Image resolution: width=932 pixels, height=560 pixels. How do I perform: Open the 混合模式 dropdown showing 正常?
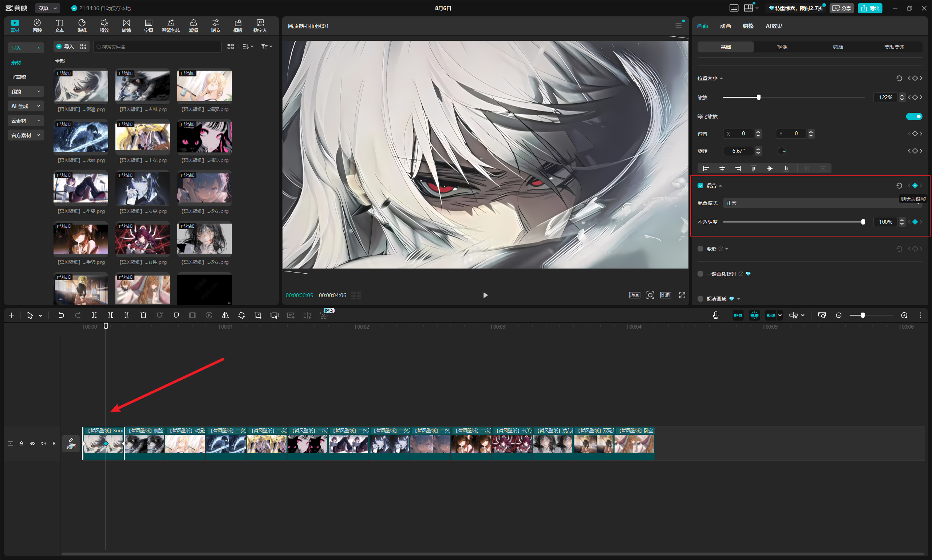point(822,203)
